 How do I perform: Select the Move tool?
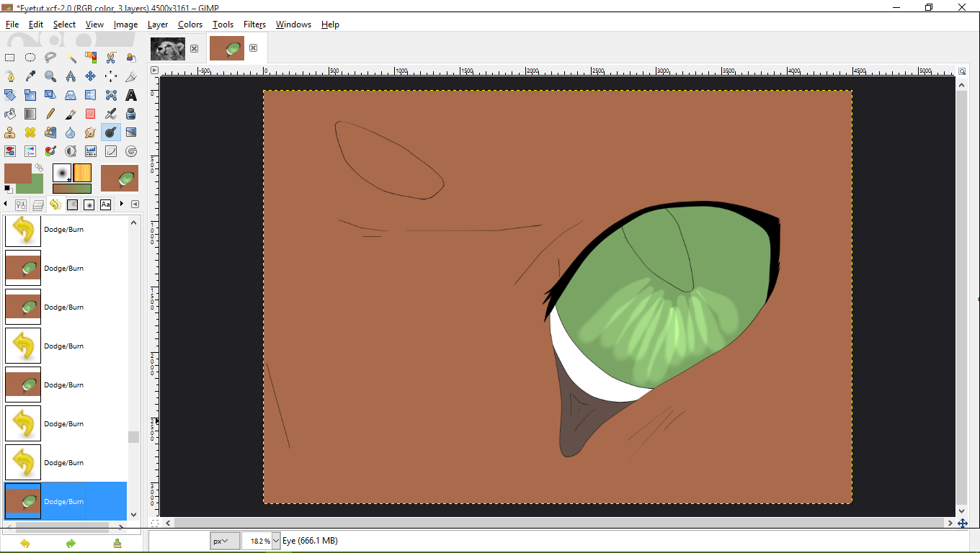pos(91,76)
